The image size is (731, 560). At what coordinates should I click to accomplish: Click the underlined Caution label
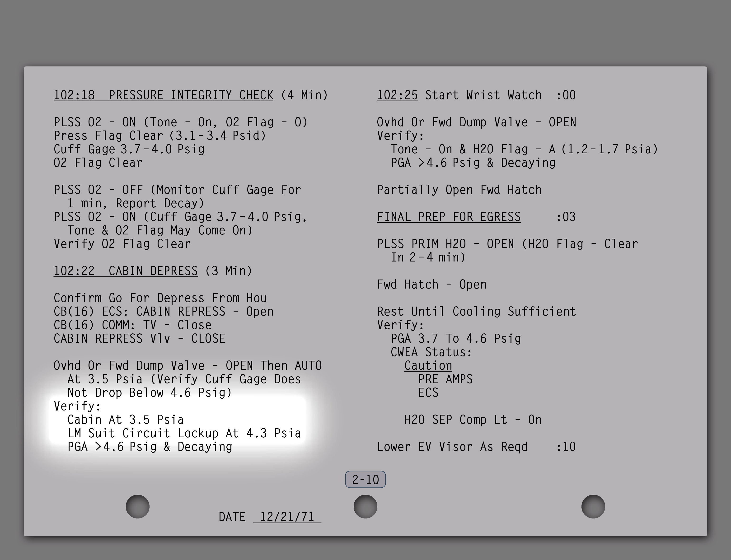[428, 366]
